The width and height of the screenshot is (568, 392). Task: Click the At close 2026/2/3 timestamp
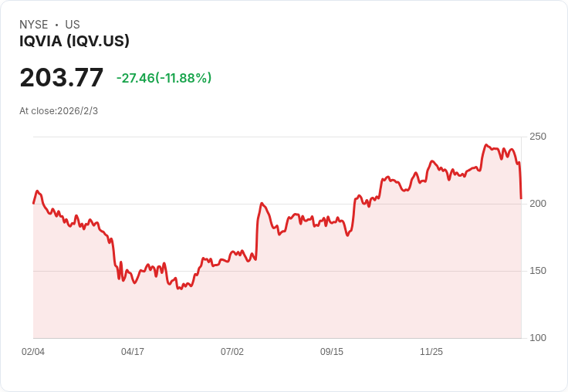tap(59, 111)
